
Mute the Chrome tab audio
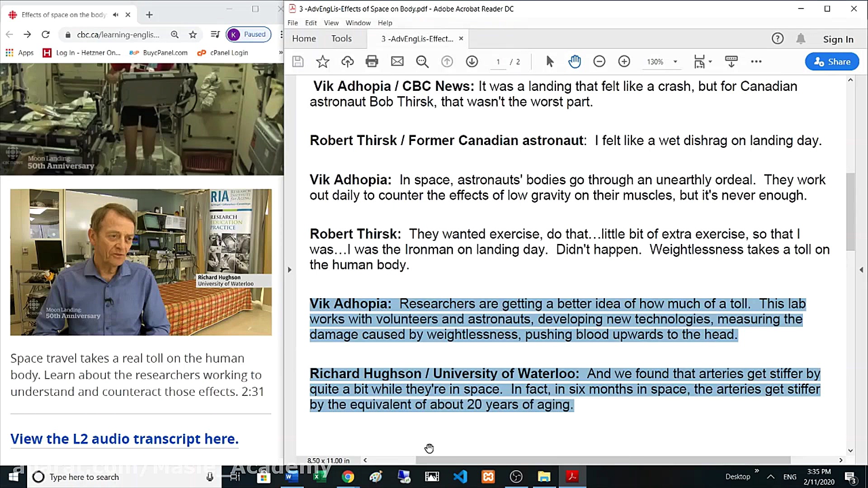[116, 14]
